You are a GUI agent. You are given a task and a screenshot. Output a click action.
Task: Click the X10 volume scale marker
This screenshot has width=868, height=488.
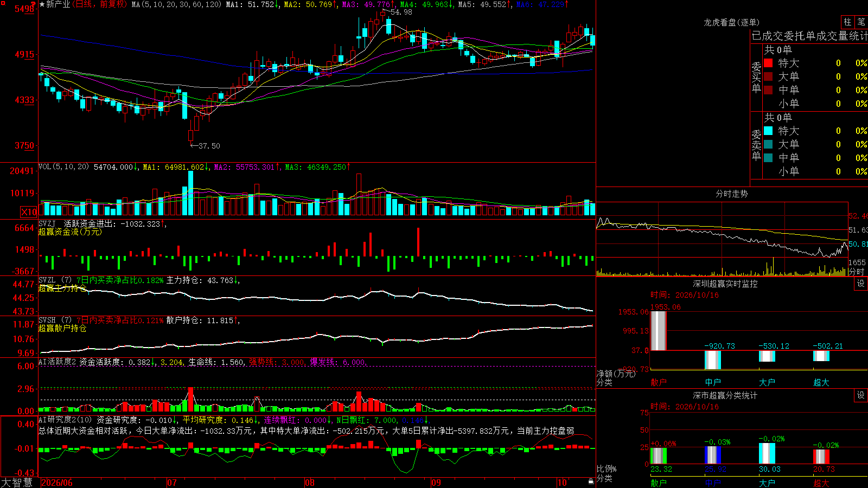tap(29, 212)
